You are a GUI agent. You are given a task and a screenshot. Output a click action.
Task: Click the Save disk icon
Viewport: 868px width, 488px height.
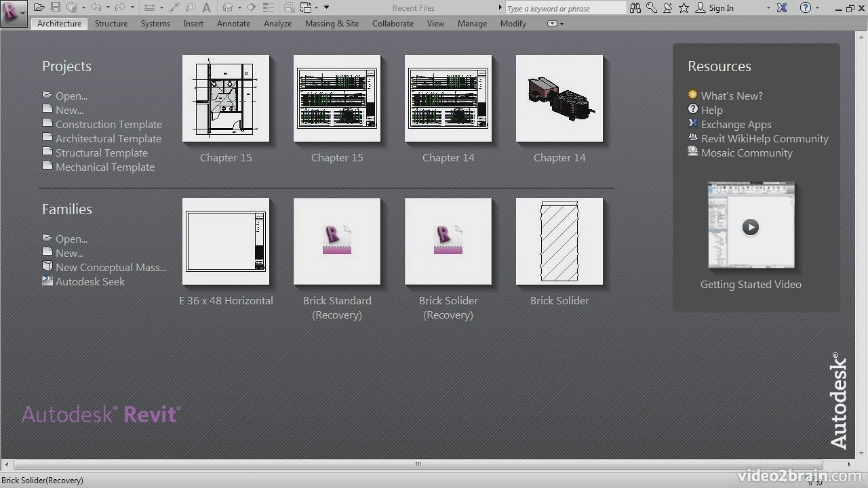(55, 7)
